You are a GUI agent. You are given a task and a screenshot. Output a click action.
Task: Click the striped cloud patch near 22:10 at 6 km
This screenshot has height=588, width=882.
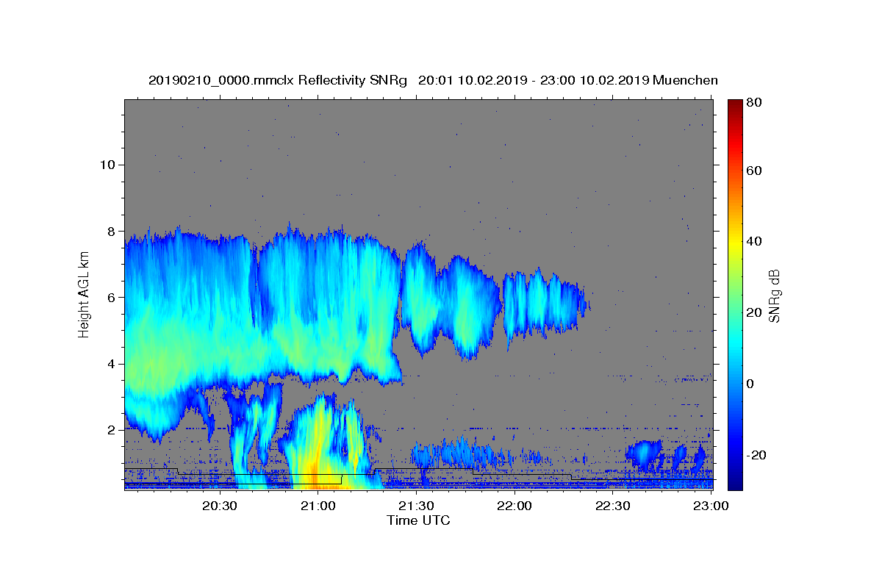545,305
